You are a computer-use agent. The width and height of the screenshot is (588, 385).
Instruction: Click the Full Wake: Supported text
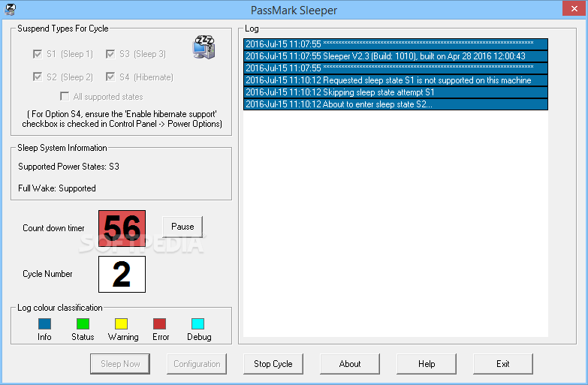point(57,188)
